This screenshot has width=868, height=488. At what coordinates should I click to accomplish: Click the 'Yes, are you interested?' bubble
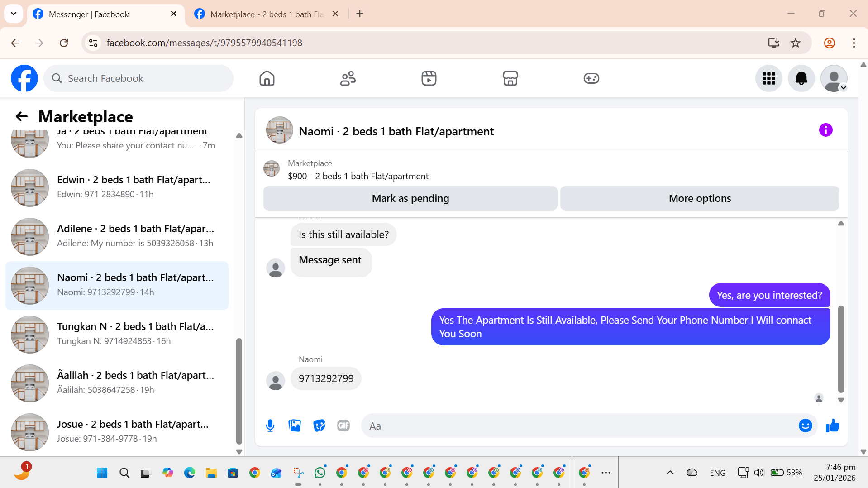pos(769,295)
